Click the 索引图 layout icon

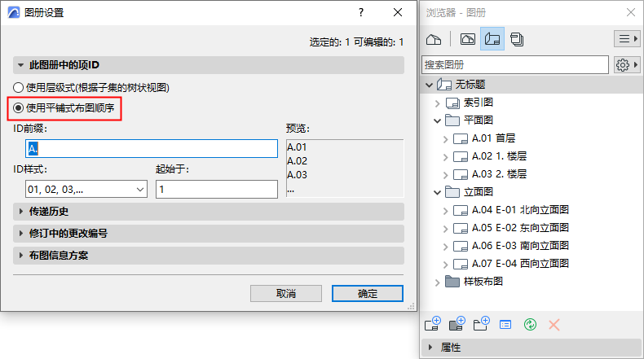tap(452, 103)
